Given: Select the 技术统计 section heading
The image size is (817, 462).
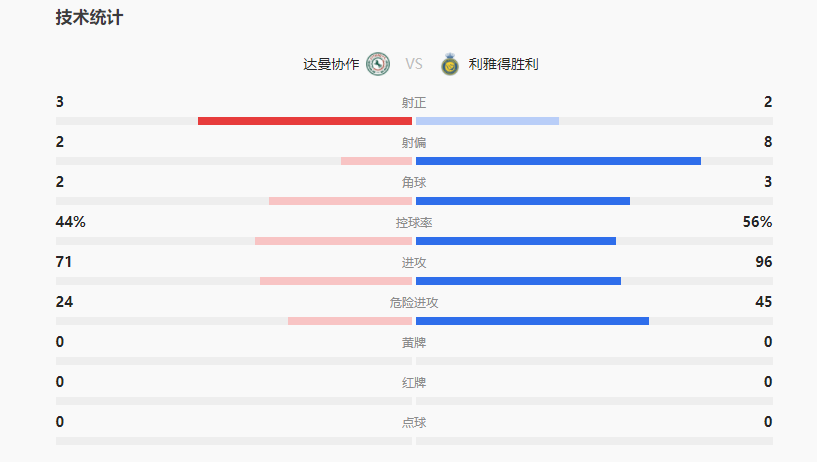Looking at the screenshot, I should coord(89,18).
